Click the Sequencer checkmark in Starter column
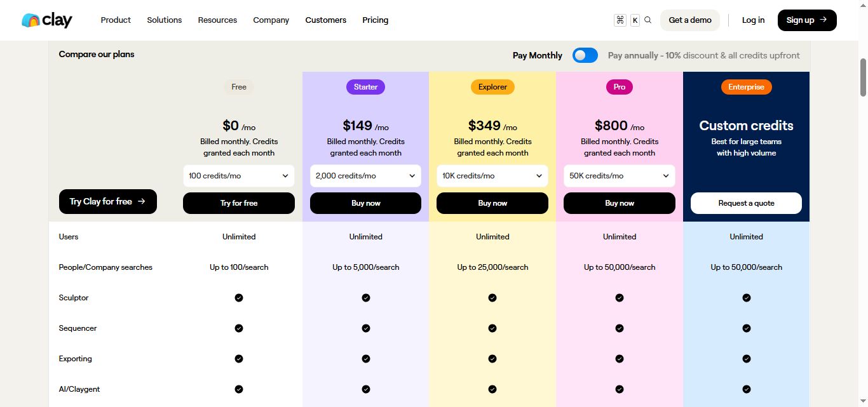The height and width of the screenshot is (407, 868). point(365,328)
